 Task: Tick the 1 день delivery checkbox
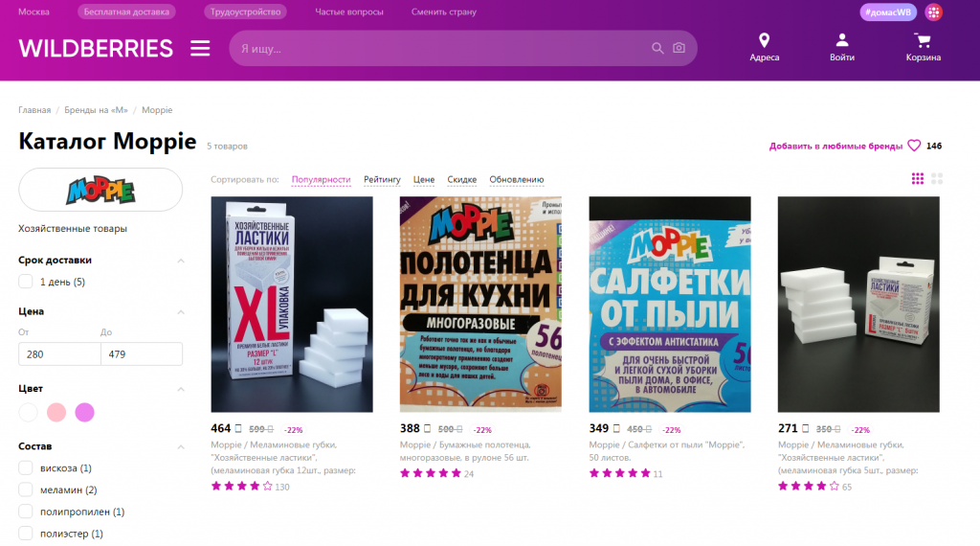26,282
